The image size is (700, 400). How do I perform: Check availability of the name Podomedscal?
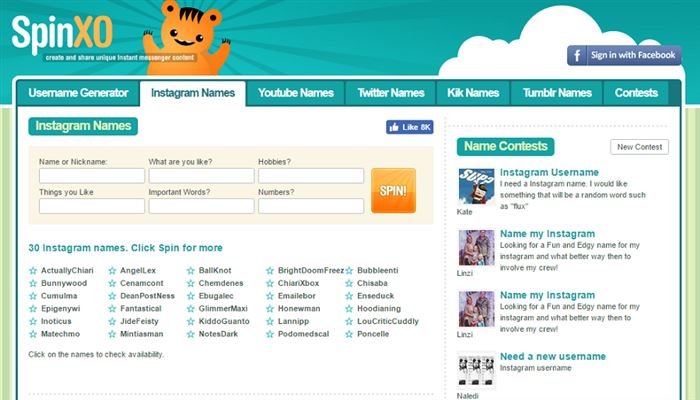tap(304, 334)
